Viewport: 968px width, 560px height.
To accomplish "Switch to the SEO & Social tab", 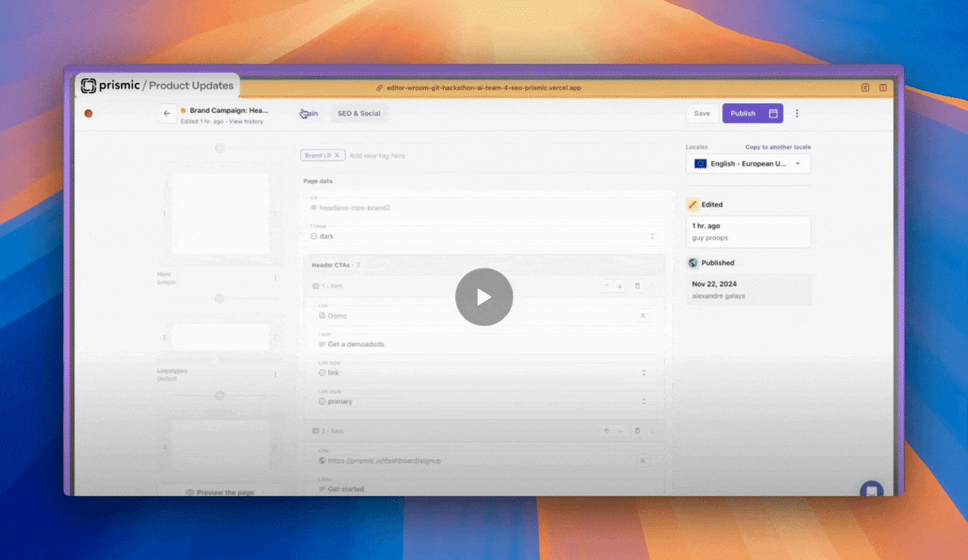I will point(359,113).
